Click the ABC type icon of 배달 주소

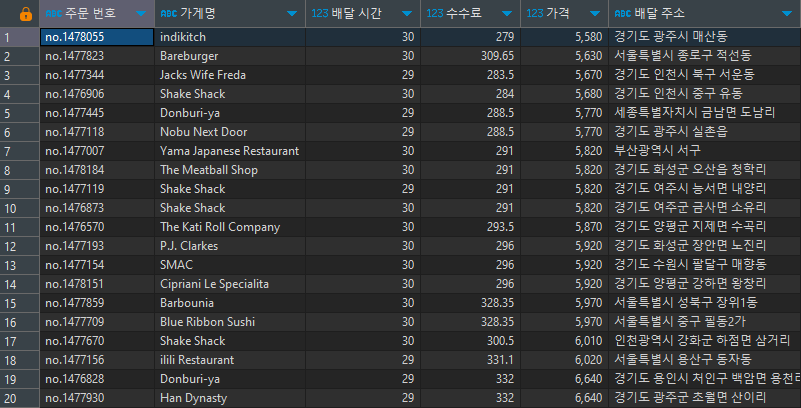[x=622, y=14]
